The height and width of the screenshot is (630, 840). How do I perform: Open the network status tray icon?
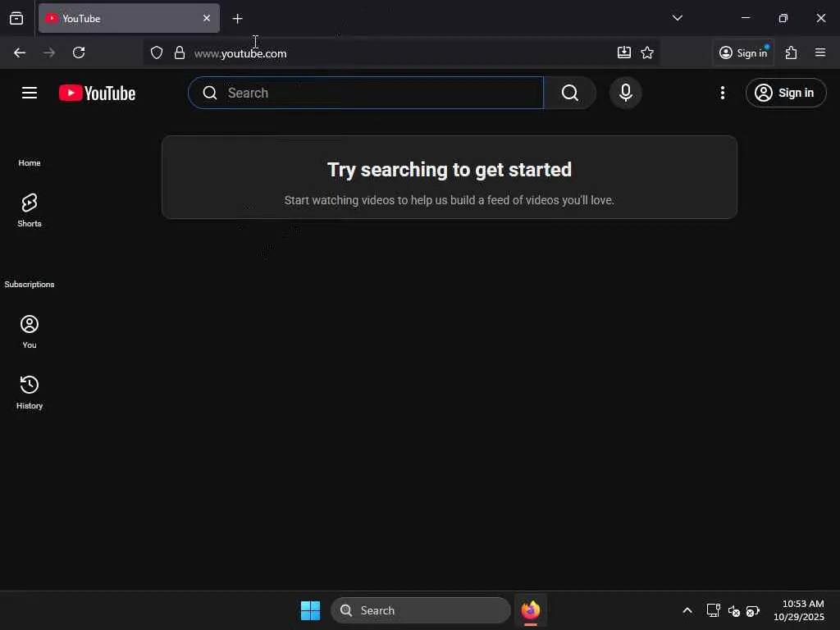(x=713, y=610)
